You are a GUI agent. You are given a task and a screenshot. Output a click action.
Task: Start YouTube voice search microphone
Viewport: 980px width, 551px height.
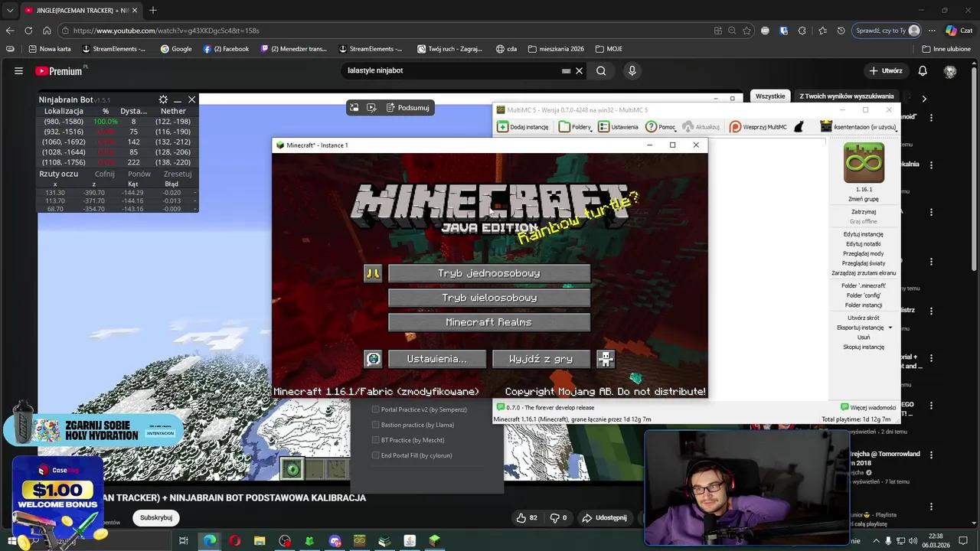632,70
